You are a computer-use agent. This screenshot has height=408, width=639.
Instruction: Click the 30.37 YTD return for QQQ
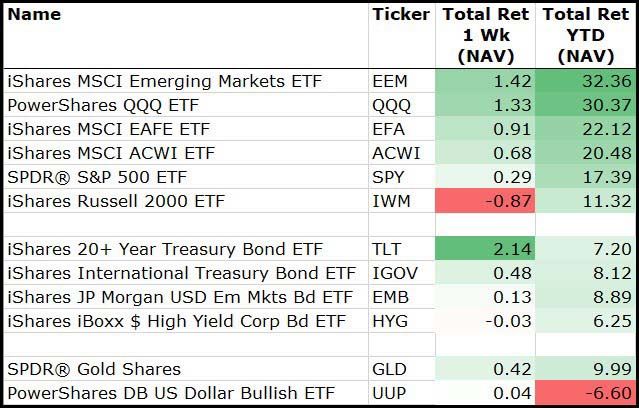click(585, 105)
